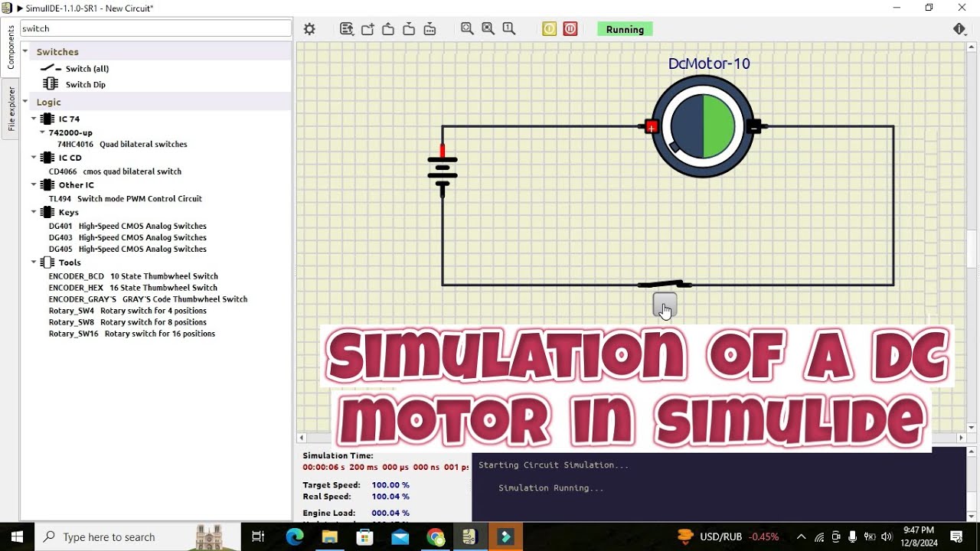
Task: Collapse the 742000-up subgroup
Action: click(42, 132)
